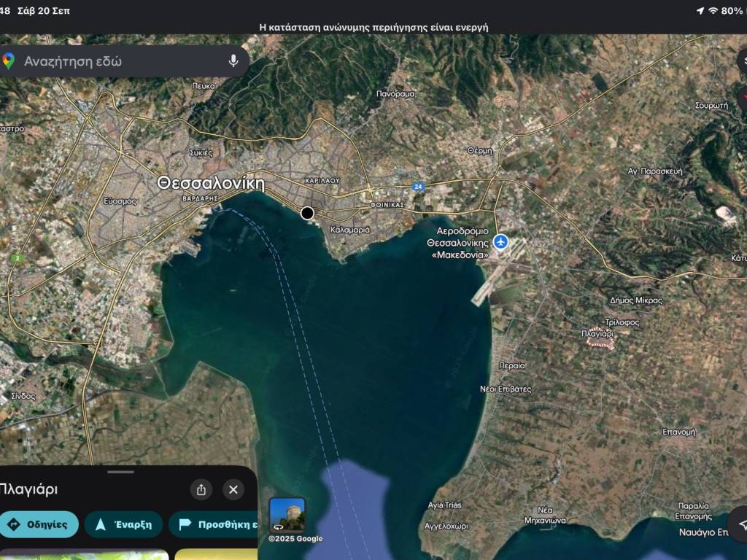Close the Πλαγιάρι place panel

233,489
